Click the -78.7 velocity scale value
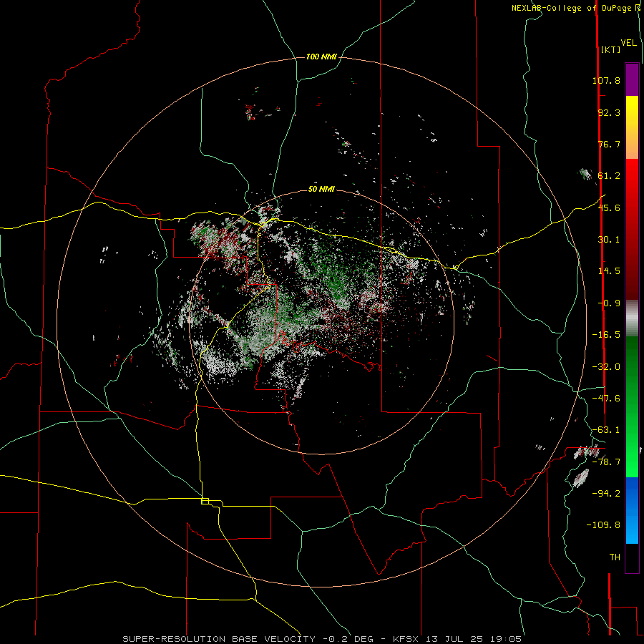The height and width of the screenshot is (644, 644). pyautogui.click(x=606, y=462)
